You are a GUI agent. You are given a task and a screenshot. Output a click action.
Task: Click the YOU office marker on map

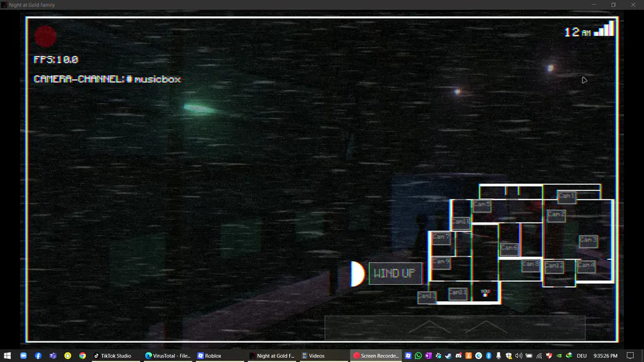click(485, 293)
